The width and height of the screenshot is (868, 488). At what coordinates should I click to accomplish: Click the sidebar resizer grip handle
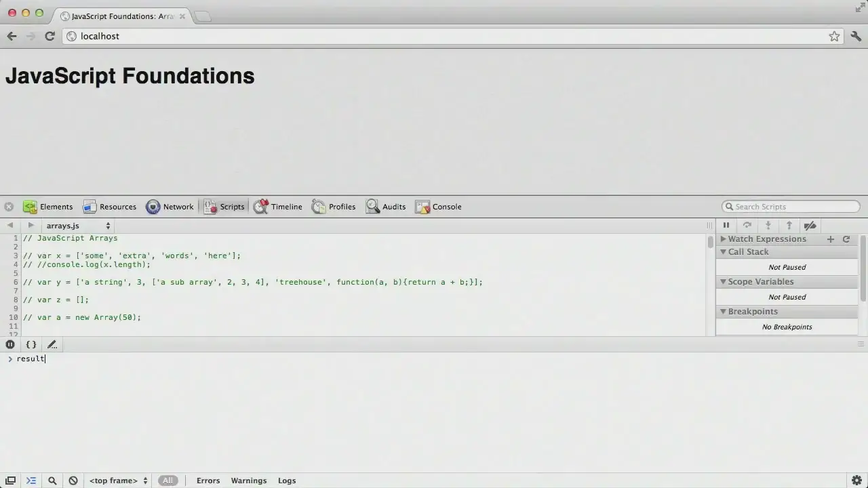(x=709, y=226)
